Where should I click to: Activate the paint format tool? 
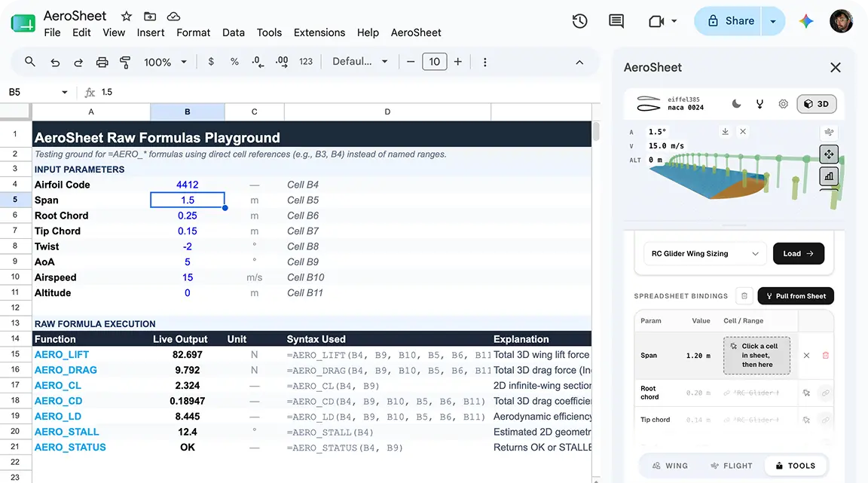pyautogui.click(x=125, y=62)
